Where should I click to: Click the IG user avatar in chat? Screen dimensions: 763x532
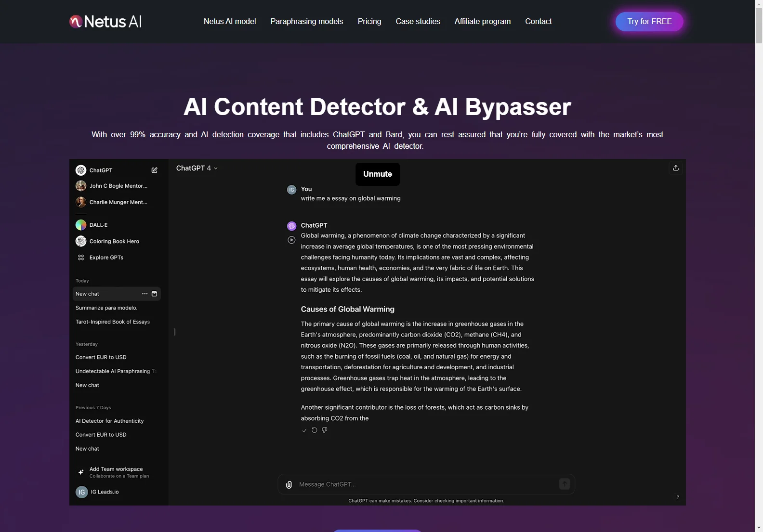click(x=291, y=190)
